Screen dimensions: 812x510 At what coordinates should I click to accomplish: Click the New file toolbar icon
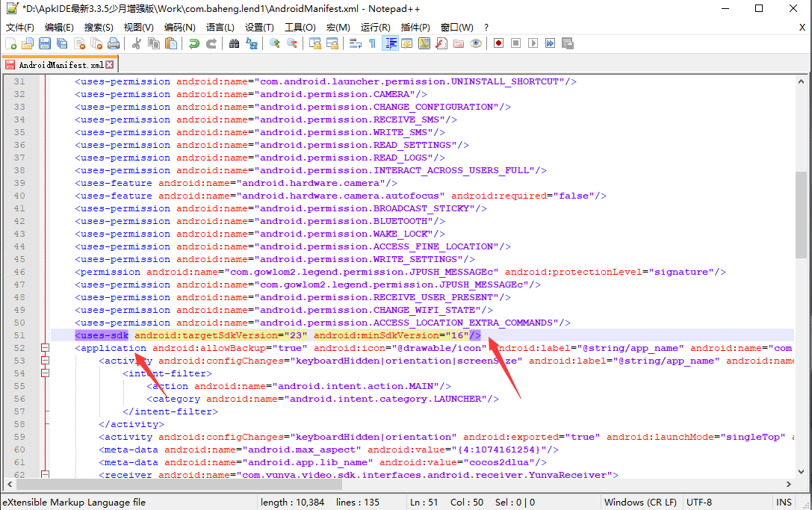coord(10,43)
